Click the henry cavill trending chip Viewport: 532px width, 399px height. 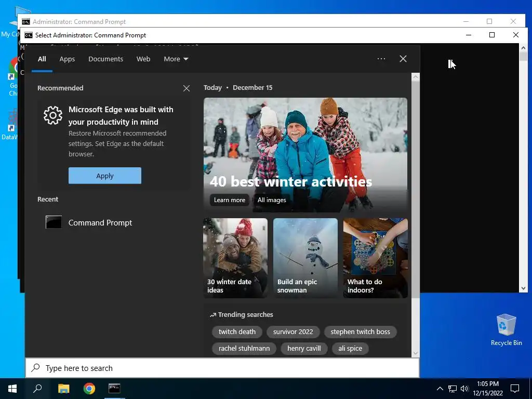304,349
